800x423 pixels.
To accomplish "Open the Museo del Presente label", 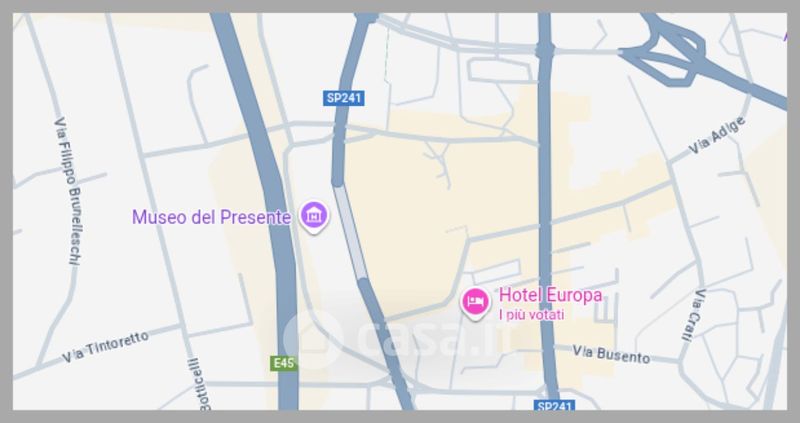I will coord(212,217).
